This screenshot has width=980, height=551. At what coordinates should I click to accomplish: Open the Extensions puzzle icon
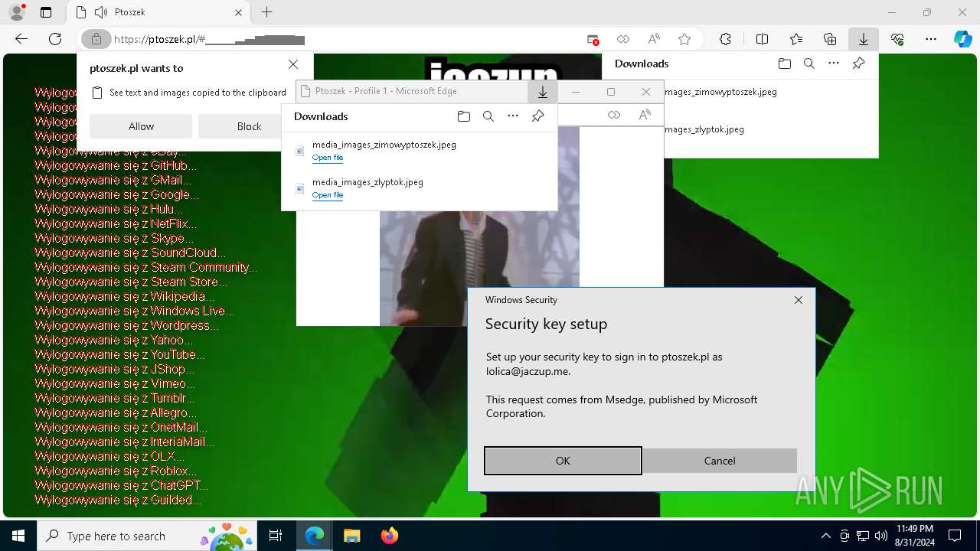click(x=725, y=39)
